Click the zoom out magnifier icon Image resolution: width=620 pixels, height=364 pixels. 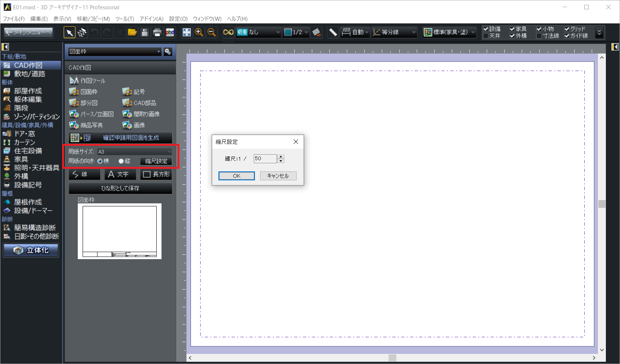[212, 33]
